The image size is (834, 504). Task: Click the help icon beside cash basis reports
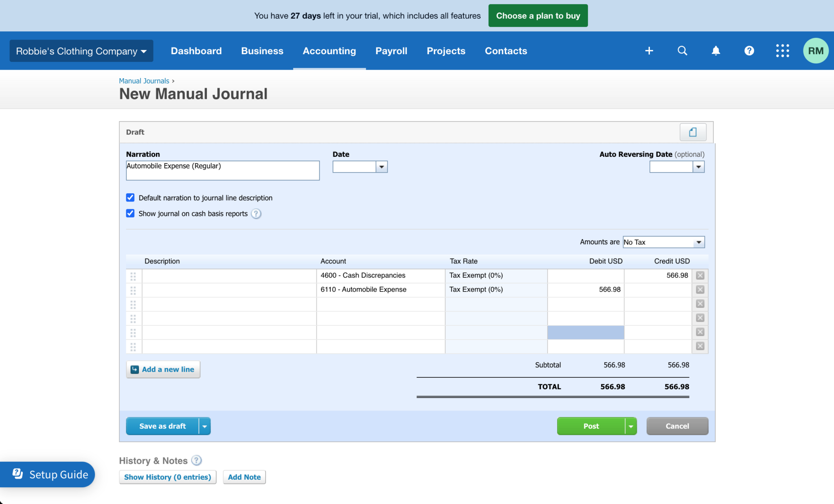[x=256, y=213]
